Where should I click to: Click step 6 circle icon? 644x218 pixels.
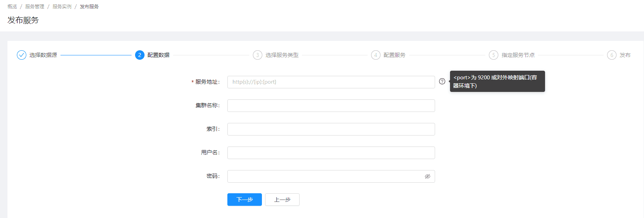[612, 55]
